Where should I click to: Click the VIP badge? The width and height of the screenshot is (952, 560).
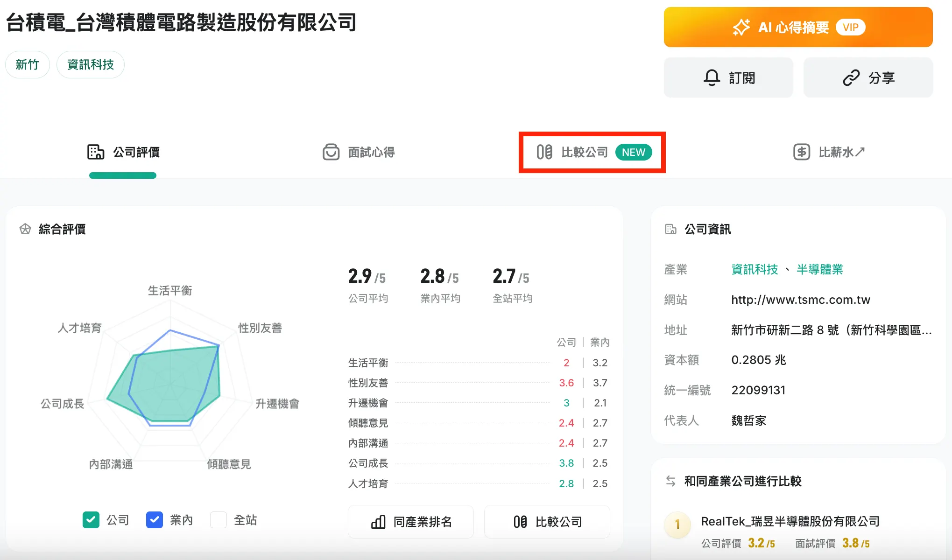[850, 27]
